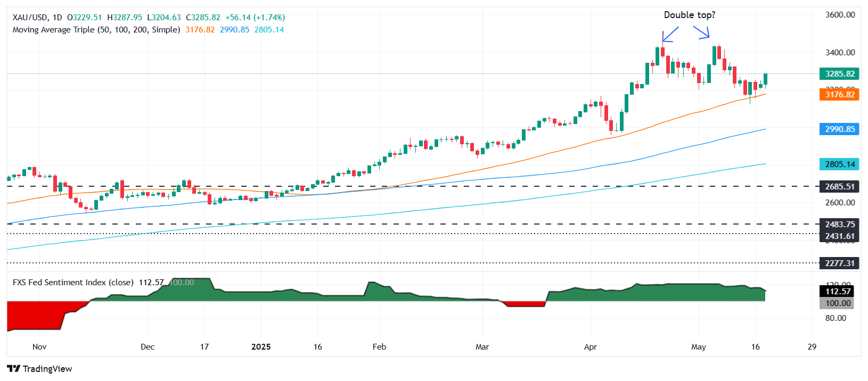Select the 2685.51 dashed level label

click(839, 187)
